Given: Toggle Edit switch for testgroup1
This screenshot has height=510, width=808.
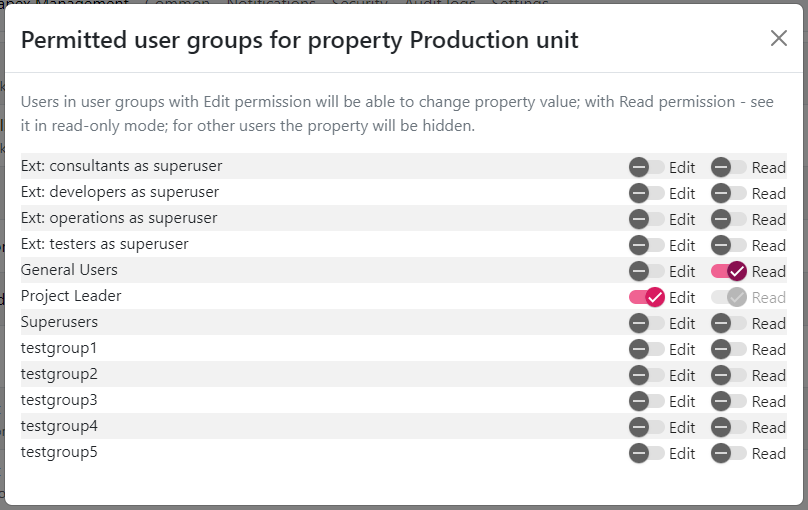Looking at the screenshot, I should 646,349.
